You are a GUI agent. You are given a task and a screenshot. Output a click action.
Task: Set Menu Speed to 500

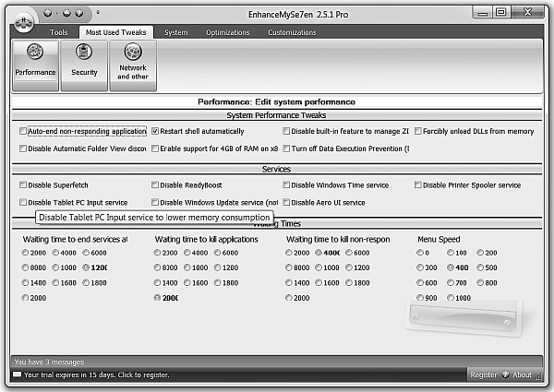[x=480, y=267]
